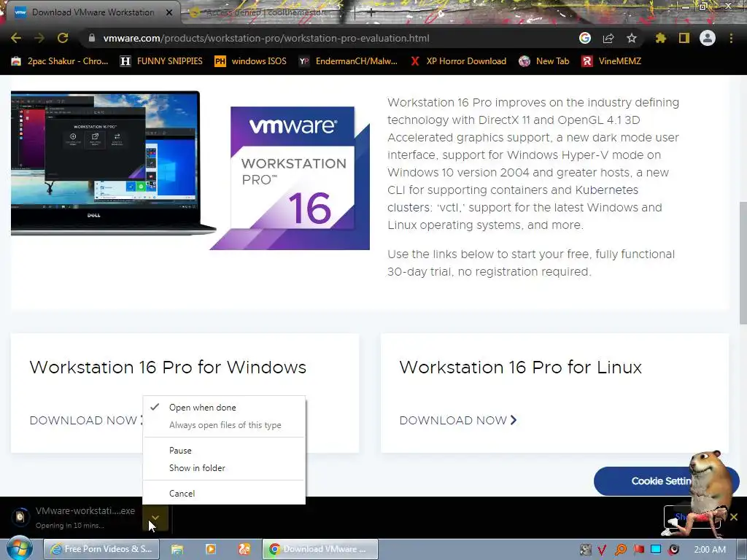The width and height of the screenshot is (747, 560).
Task: Click download item menu chevron
Action: click(155, 518)
